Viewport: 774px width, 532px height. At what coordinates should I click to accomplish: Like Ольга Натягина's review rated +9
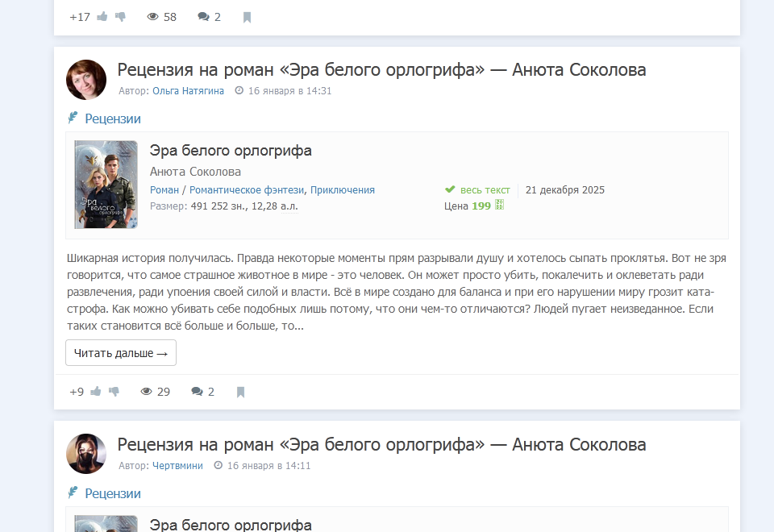[96, 391]
